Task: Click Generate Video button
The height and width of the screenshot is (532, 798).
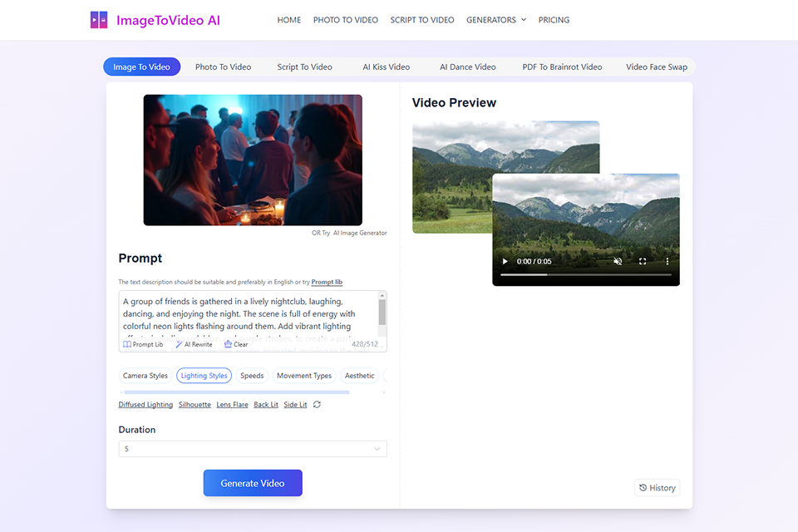Action: pos(253,483)
